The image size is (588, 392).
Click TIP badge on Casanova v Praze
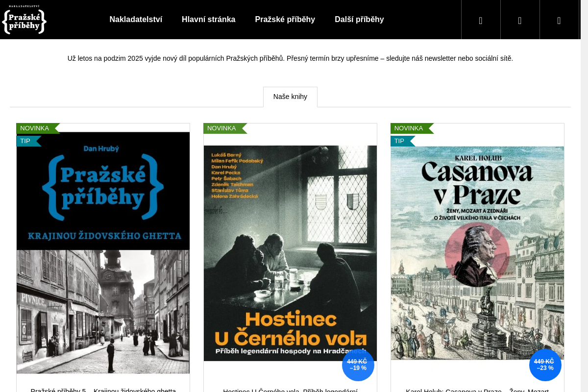(403, 141)
